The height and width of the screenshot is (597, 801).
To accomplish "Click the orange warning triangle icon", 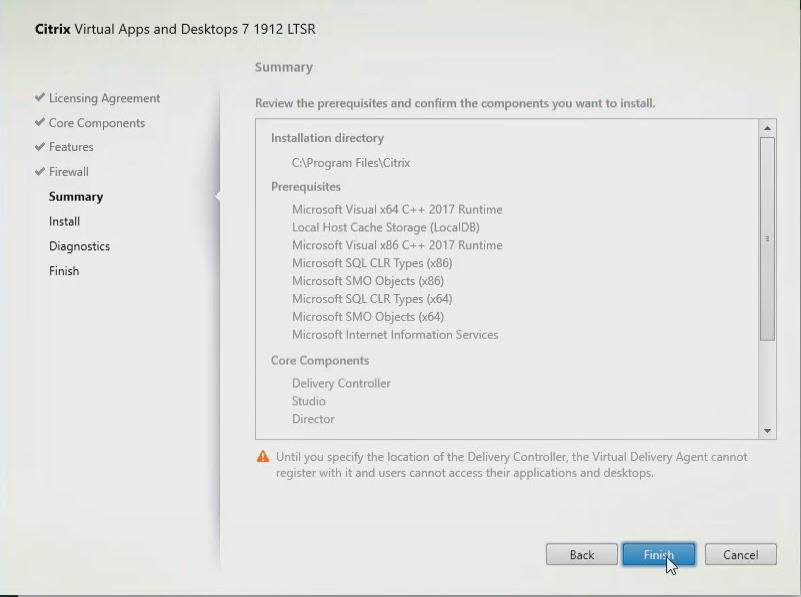I will pos(263,457).
